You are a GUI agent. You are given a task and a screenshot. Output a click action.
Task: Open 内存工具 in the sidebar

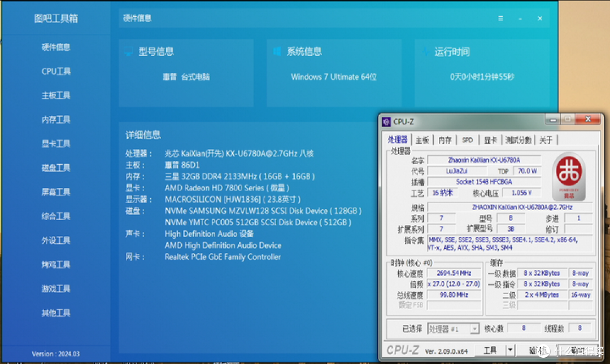56,120
